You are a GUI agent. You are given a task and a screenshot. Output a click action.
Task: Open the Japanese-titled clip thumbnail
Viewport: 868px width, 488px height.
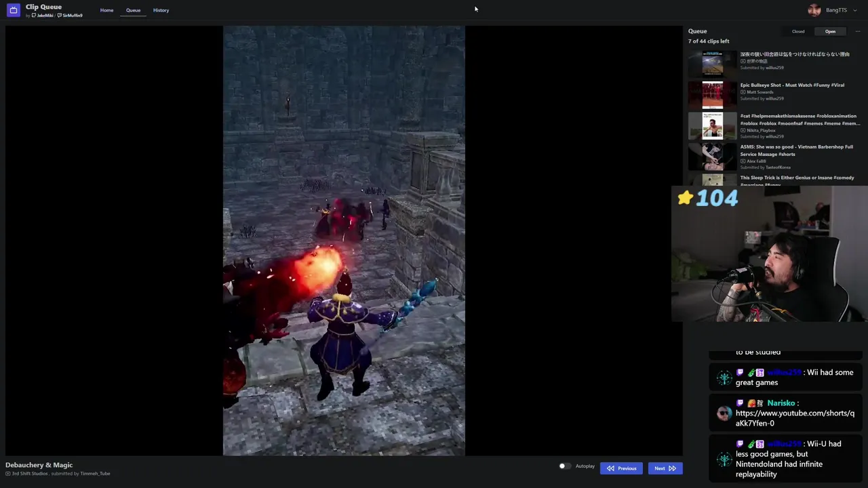712,64
